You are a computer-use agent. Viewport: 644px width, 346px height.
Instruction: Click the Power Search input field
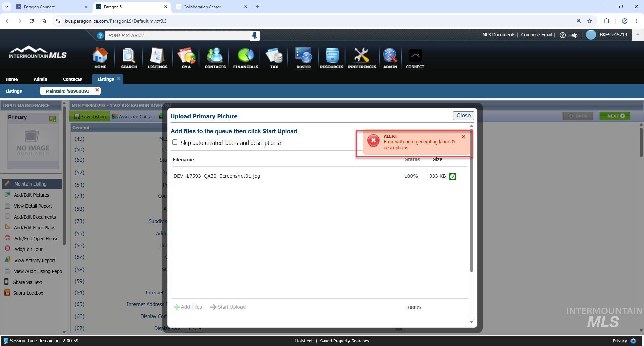[177, 35]
